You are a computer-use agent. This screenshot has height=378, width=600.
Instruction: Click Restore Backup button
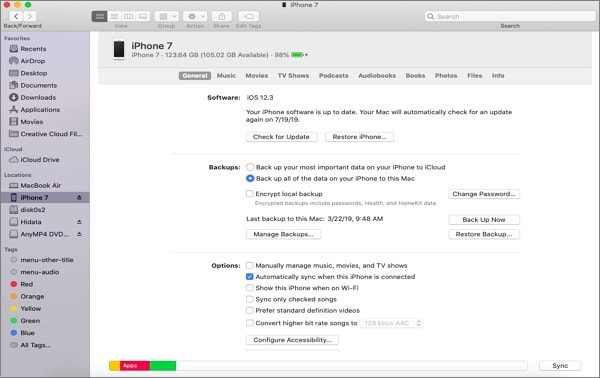(x=484, y=234)
